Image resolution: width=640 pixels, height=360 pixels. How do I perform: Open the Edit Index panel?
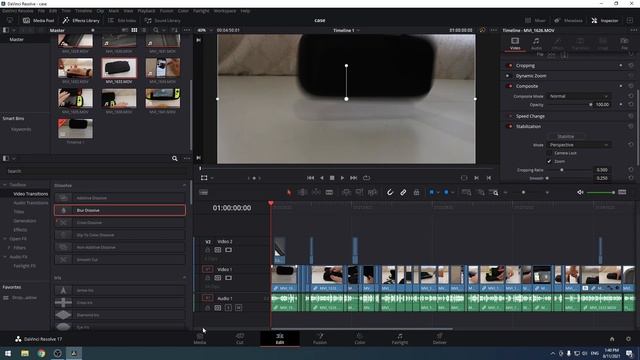click(122, 20)
